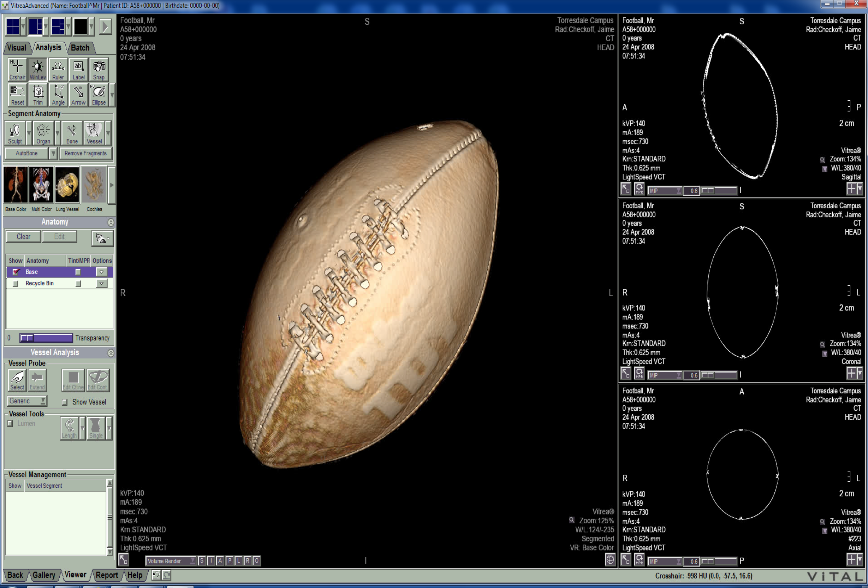The image size is (868, 588).
Task: Toggle the Recycle Bin show checkbox
Action: tap(15, 284)
